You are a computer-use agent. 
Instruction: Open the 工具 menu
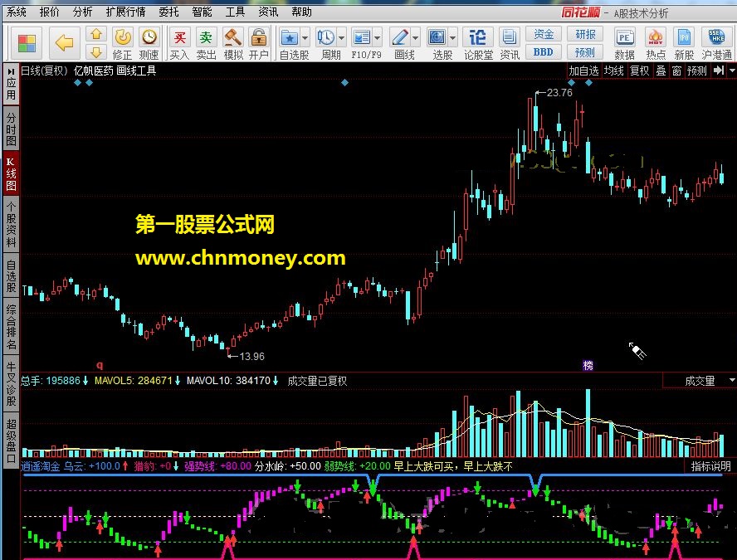tap(235, 12)
